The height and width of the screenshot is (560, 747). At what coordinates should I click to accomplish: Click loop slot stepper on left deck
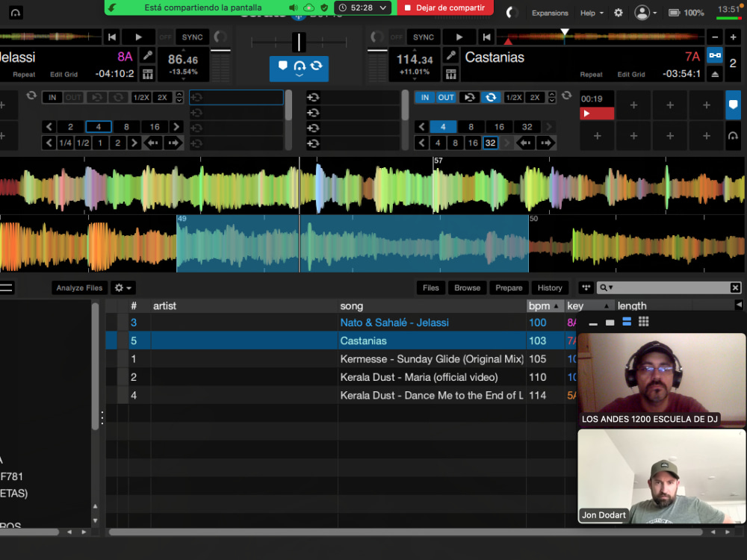tap(179, 98)
